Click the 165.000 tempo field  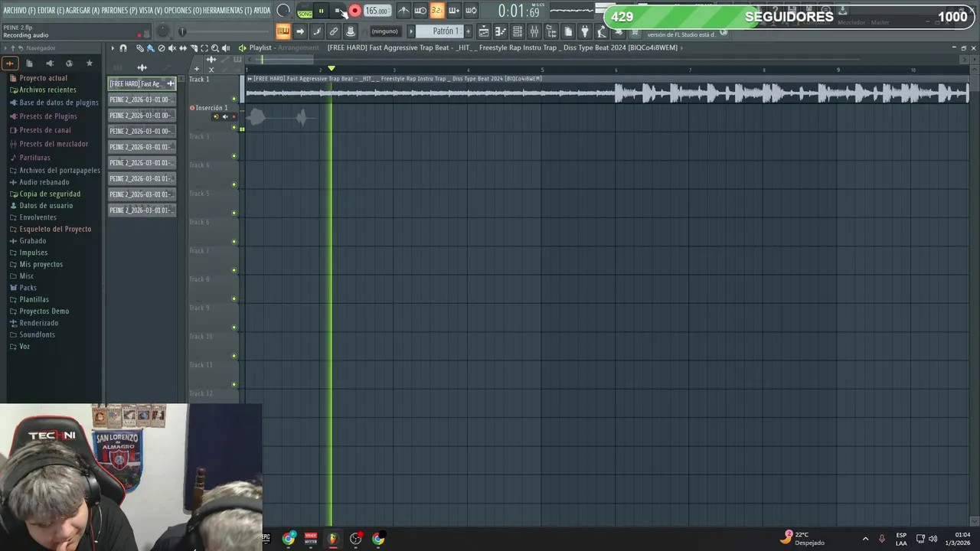point(376,11)
